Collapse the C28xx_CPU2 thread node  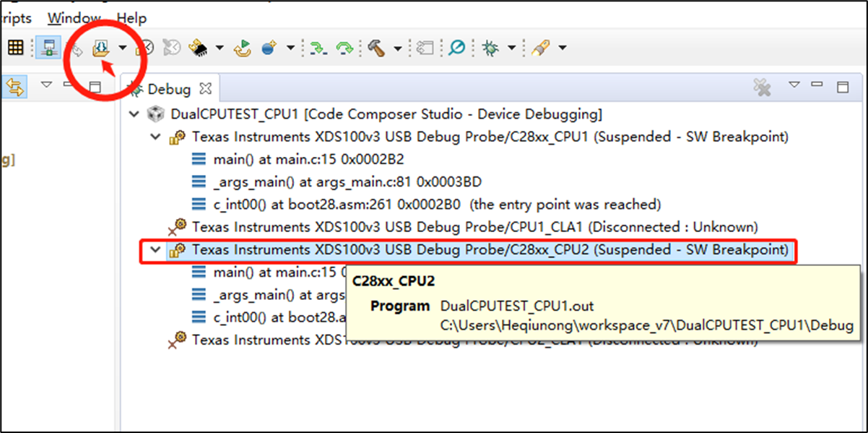click(x=155, y=251)
